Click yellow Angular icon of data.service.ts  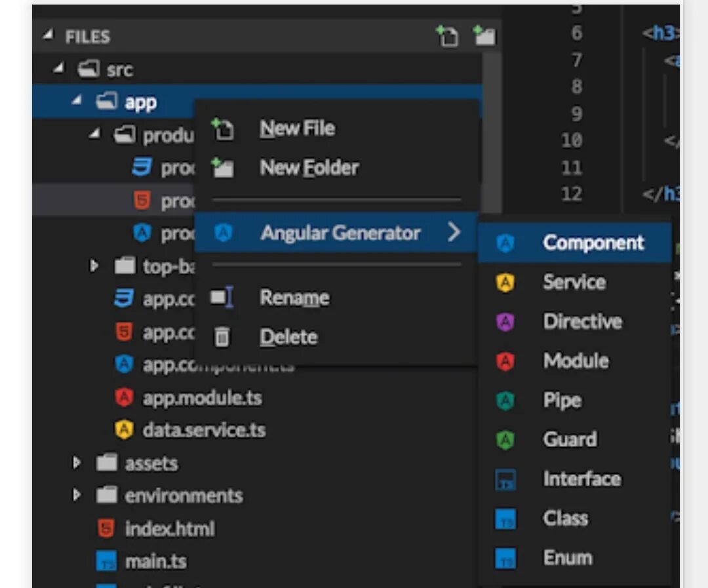(x=124, y=429)
